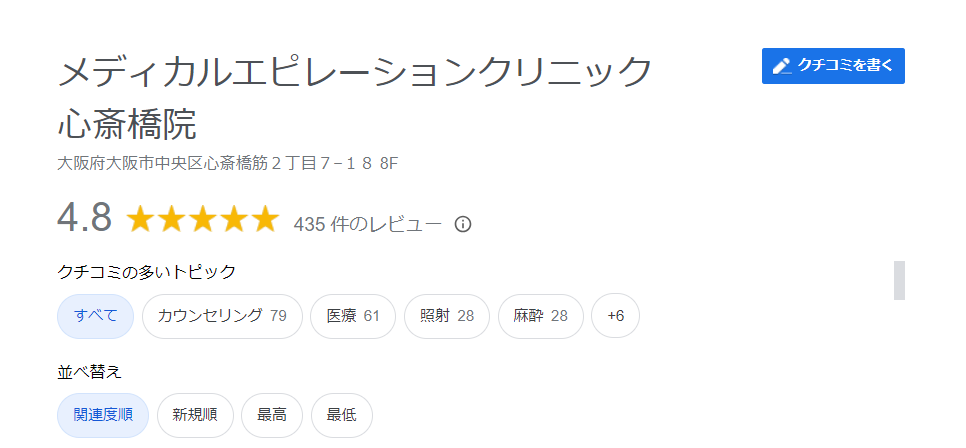Screen dimensions: 966x448
Task: Select the すべて topic filter chip
Action: pos(96,316)
